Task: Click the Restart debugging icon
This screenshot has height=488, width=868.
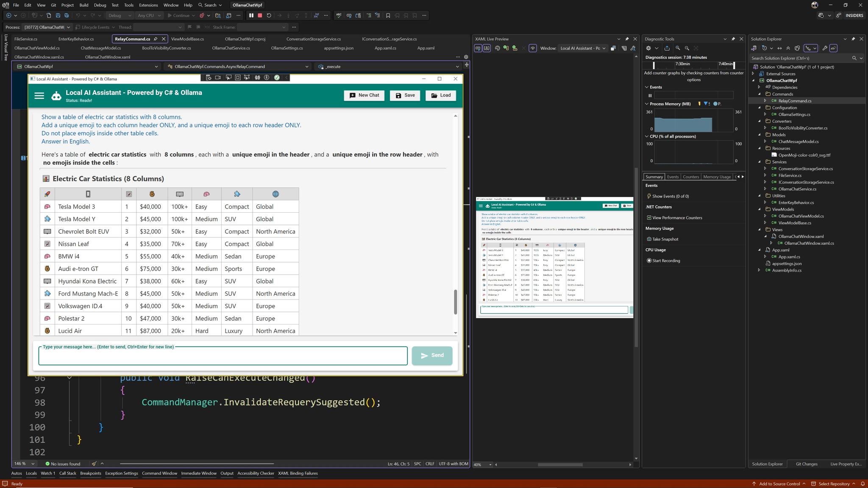Action: pos(269,16)
